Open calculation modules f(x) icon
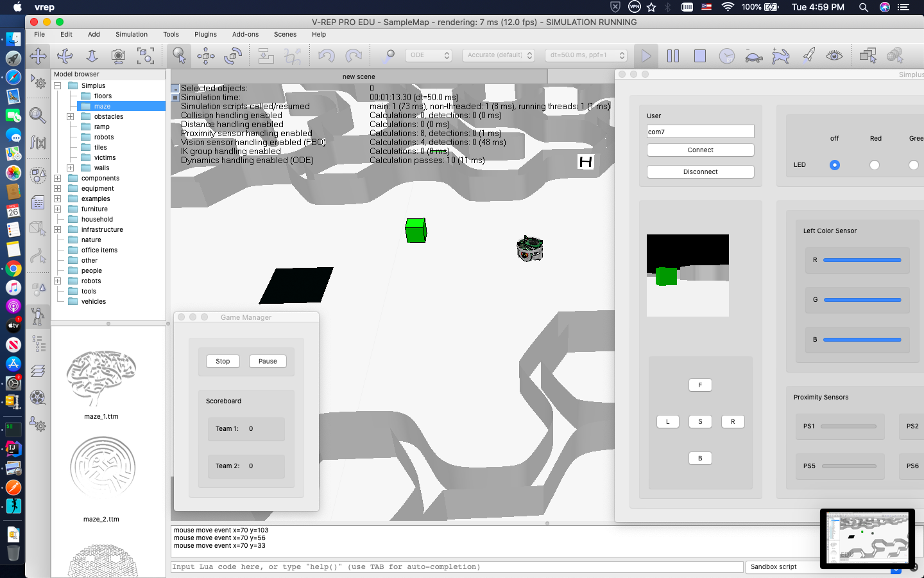The height and width of the screenshot is (578, 924). [38, 142]
